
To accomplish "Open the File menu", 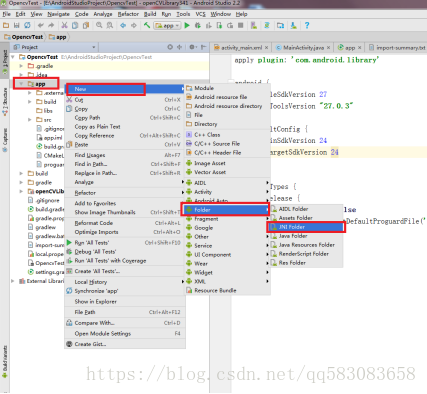I will (7, 14).
